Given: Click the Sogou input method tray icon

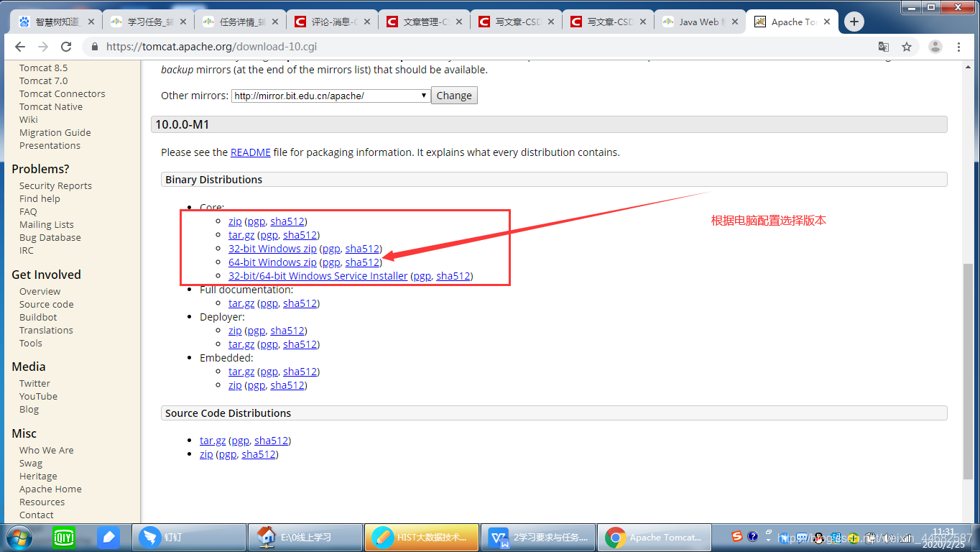Looking at the screenshot, I should [736, 536].
